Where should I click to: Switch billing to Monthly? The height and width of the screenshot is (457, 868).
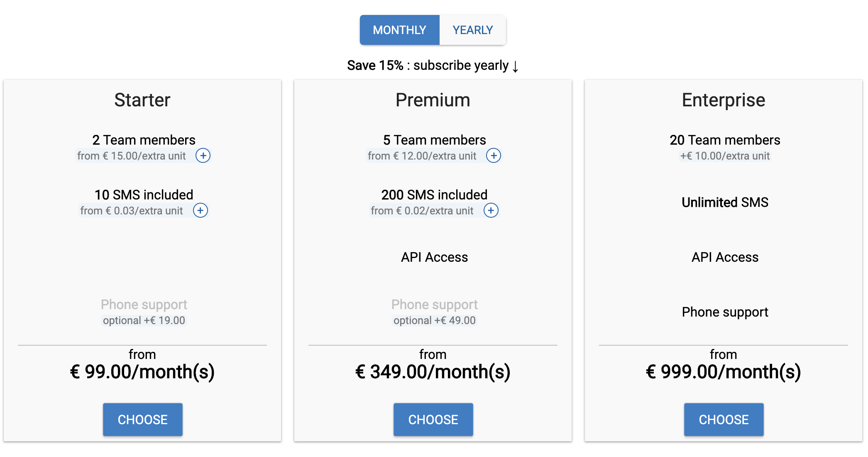tap(399, 30)
